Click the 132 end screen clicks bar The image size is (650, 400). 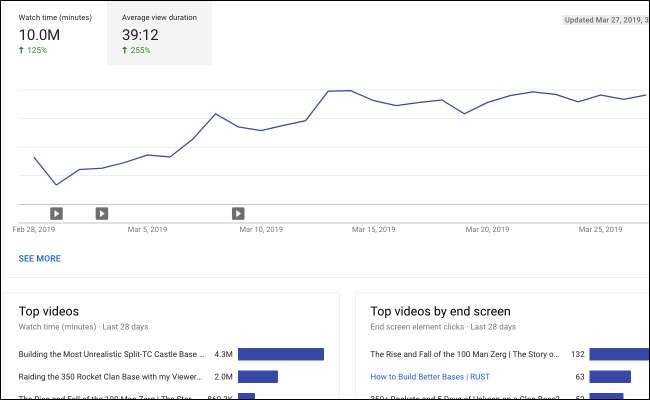pyautogui.click(x=618, y=354)
